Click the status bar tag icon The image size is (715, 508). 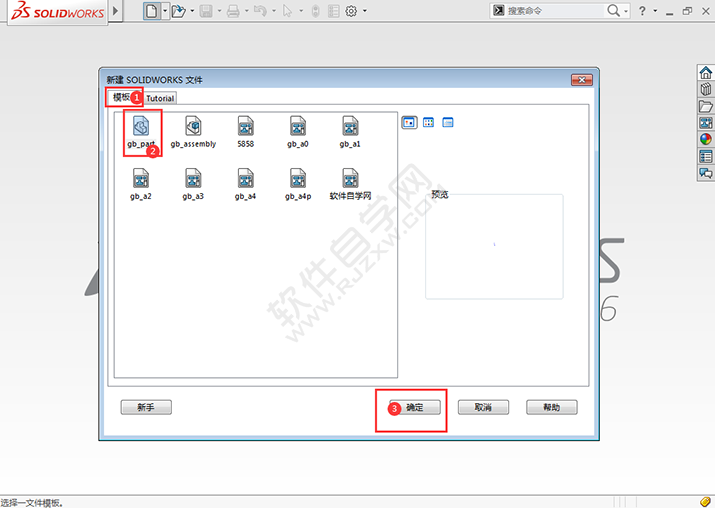click(x=705, y=502)
